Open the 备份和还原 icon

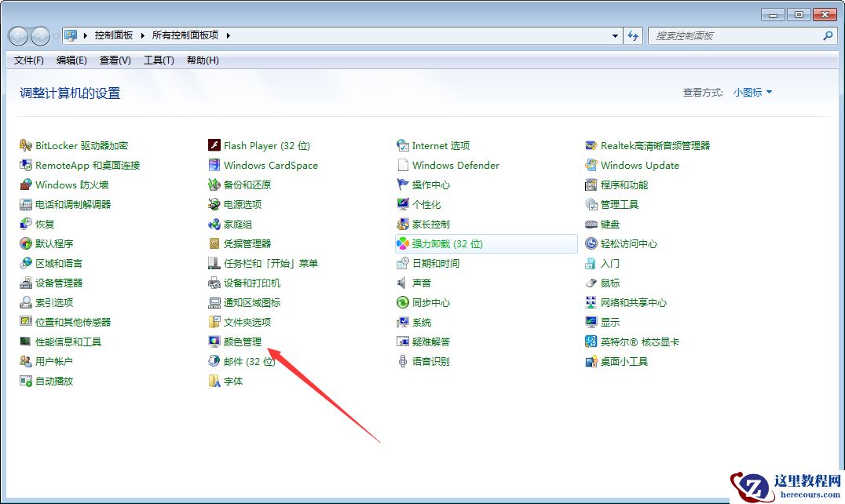(214, 184)
